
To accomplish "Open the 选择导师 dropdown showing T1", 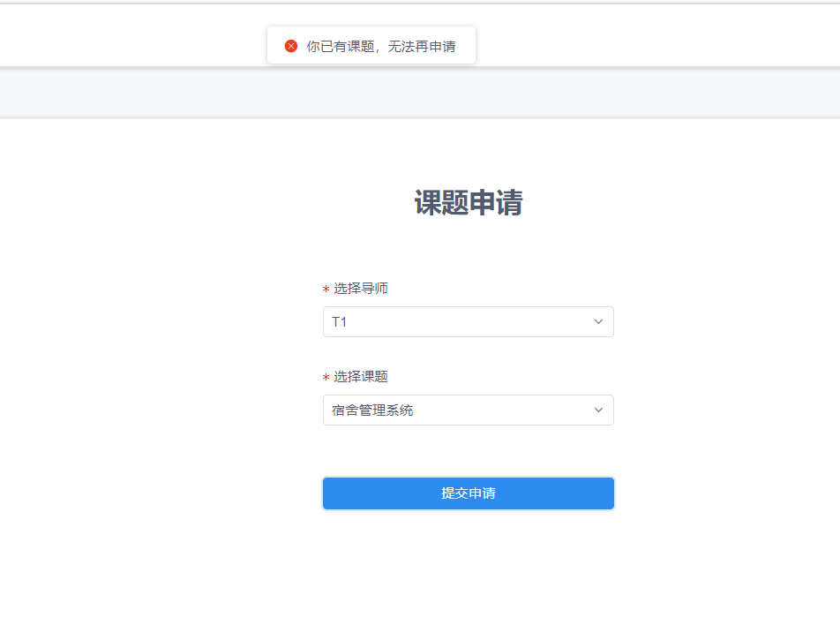I will tap(469, 321).
